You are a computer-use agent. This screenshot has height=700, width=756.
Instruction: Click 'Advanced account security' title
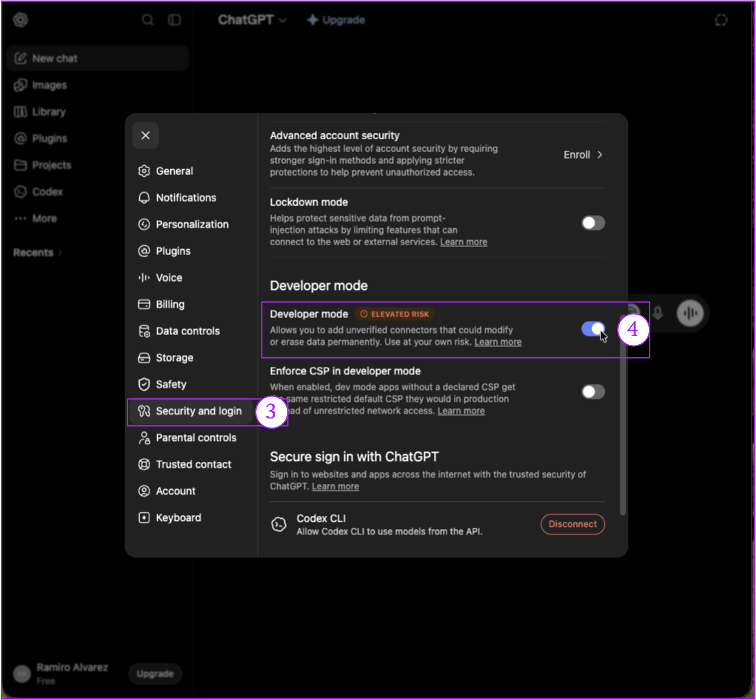334,135
